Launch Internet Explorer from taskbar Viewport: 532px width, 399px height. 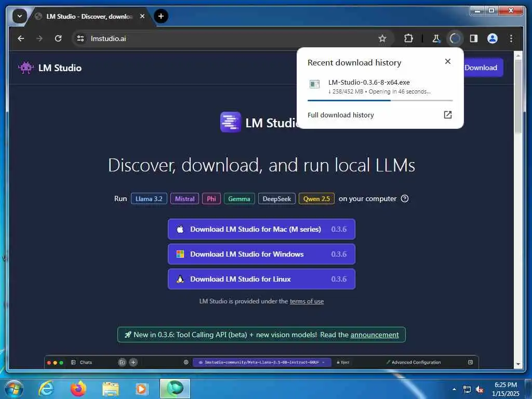tap(46, 389)
